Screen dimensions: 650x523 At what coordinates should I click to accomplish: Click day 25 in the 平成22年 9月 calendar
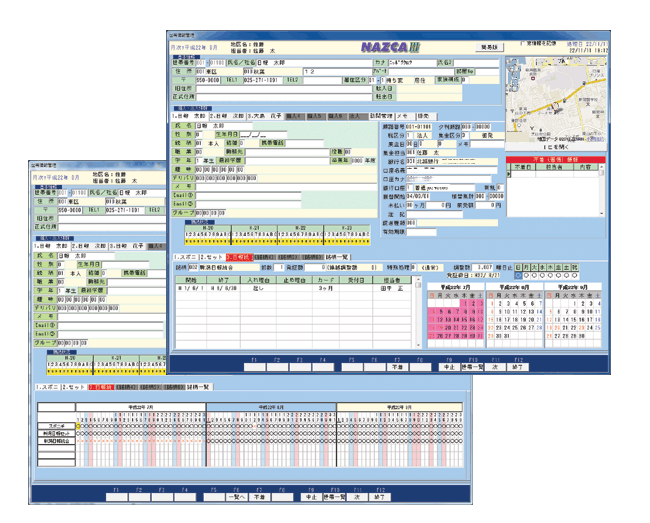[x=598, y=327]
